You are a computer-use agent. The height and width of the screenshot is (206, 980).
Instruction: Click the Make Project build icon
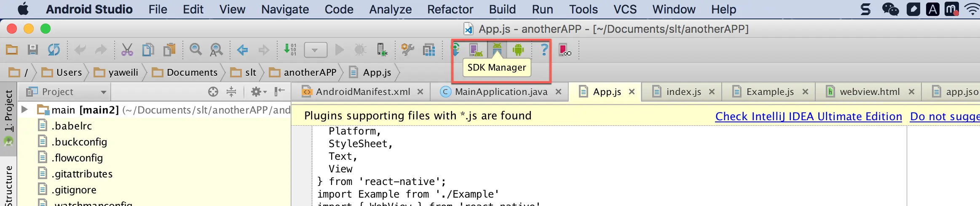point(290,50)
